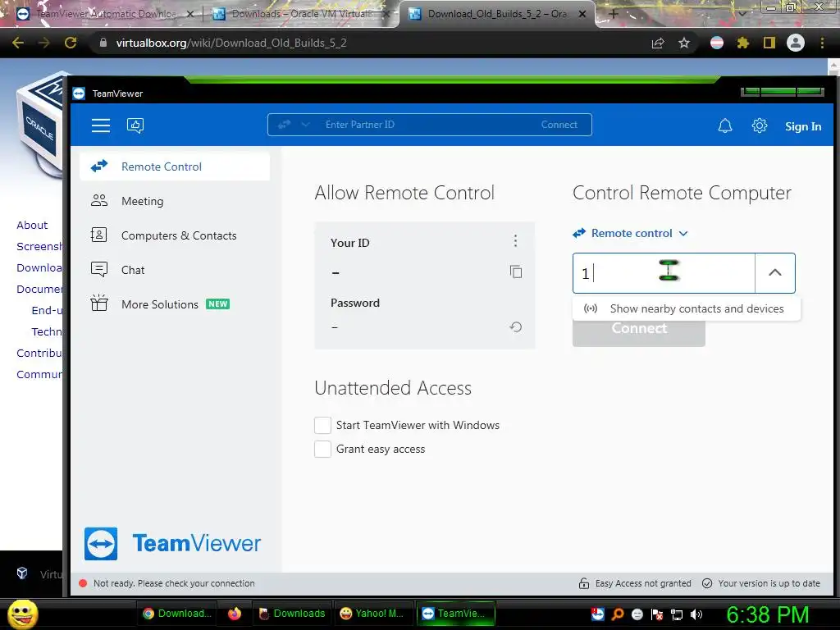Screen dimensions: 840x630
Task: Open Meeting in the sidebar
Action: 175,201
